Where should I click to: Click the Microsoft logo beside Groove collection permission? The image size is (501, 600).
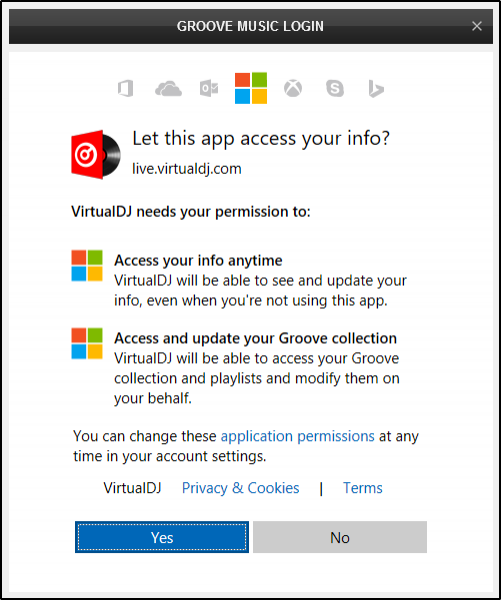pyautogui.click(x=87, y=343)
